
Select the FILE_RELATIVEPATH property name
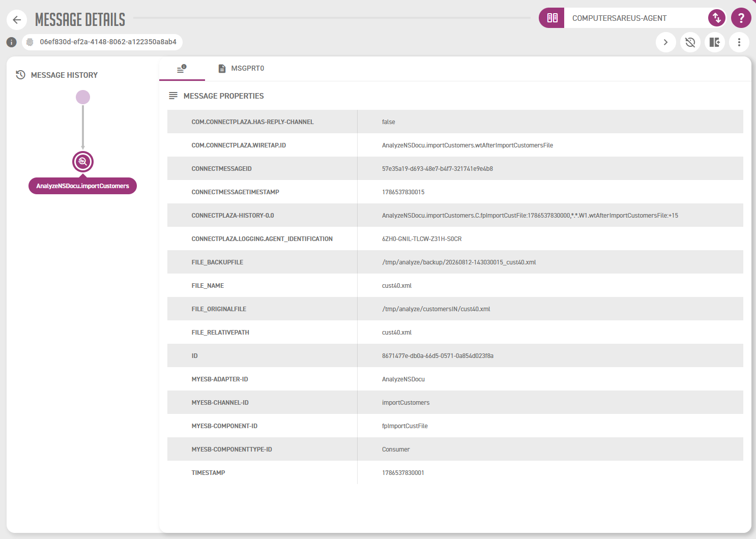pos(220,333)
